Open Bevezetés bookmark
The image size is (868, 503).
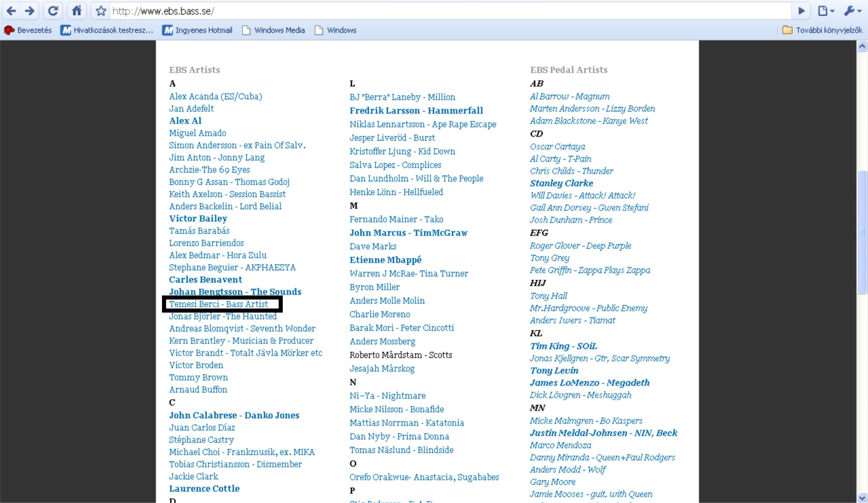point(28,30)
